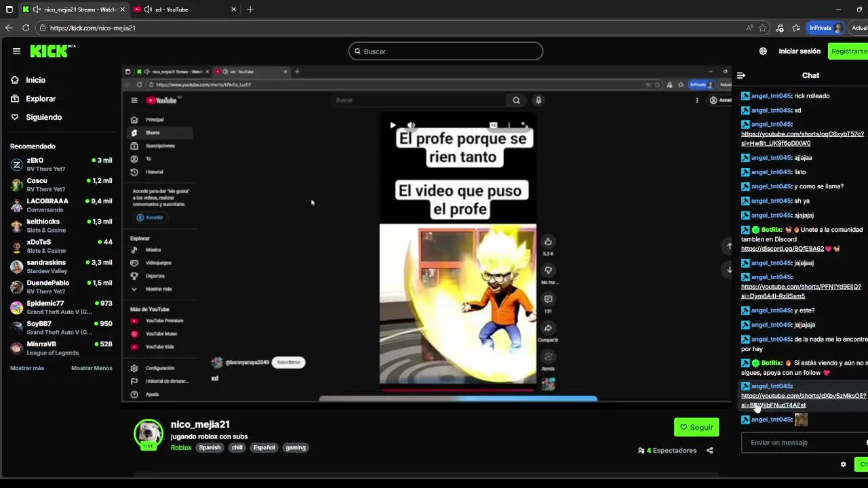Click the emote image from angel_tnt045

click(x=801, y=420)
